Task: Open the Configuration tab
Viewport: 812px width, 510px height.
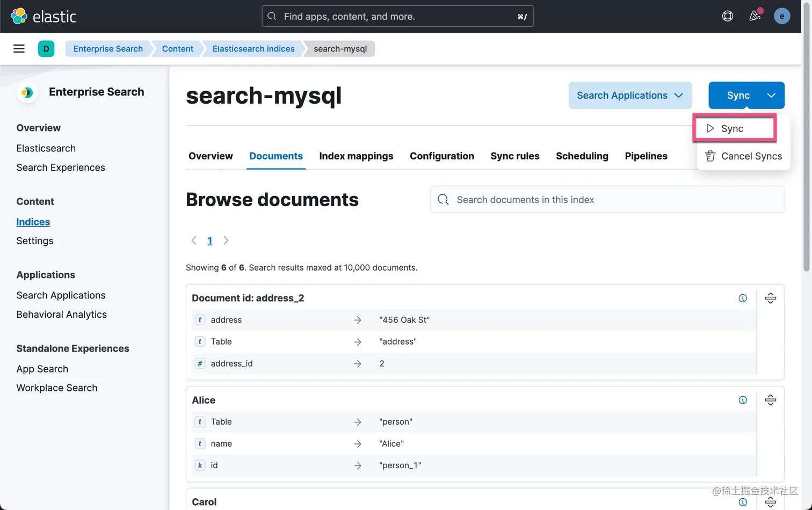Action: (x=442, y=156)
